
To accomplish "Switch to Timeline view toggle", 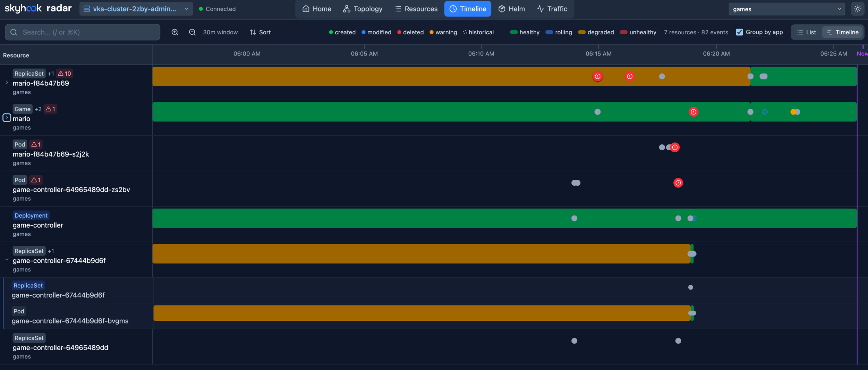I will tap(842, 32).
